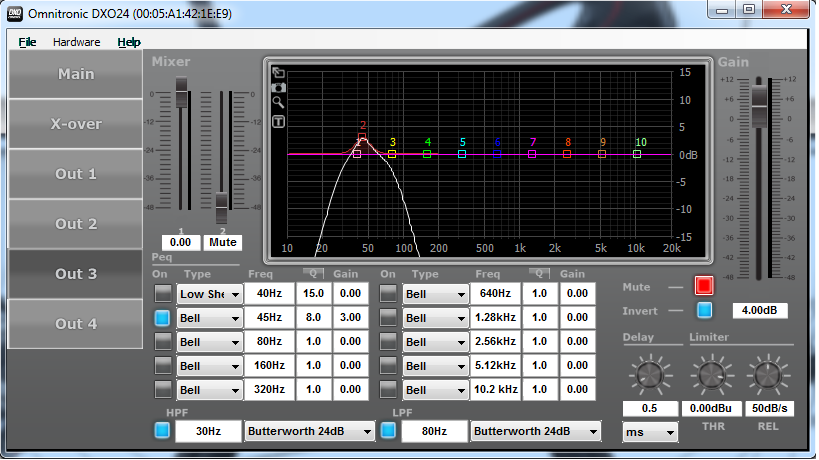Click the output Gain fader

(x=759, y=107)
